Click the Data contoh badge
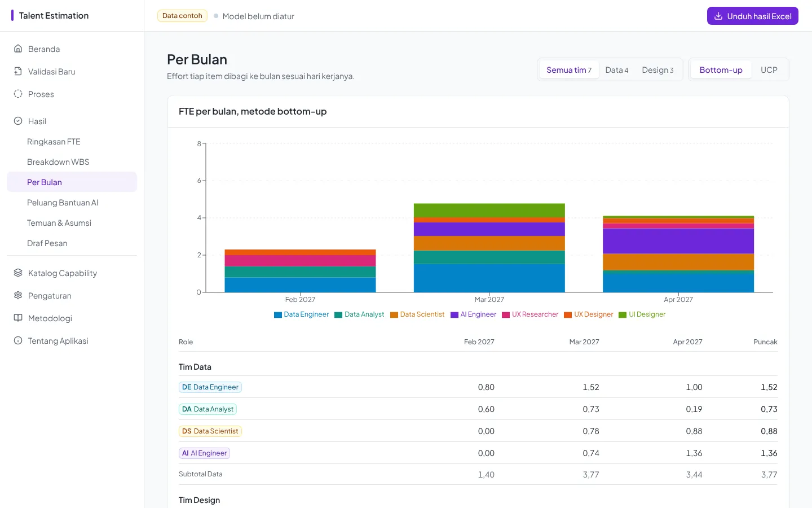 pyautogui.click(x=182, y=16)
